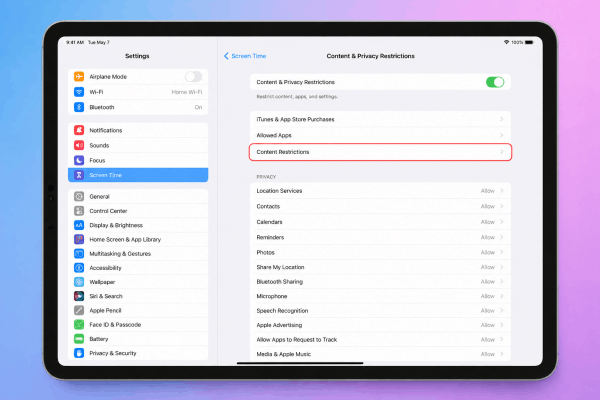Open Allowed Apps row
The image size is (600, 400).
380,135
